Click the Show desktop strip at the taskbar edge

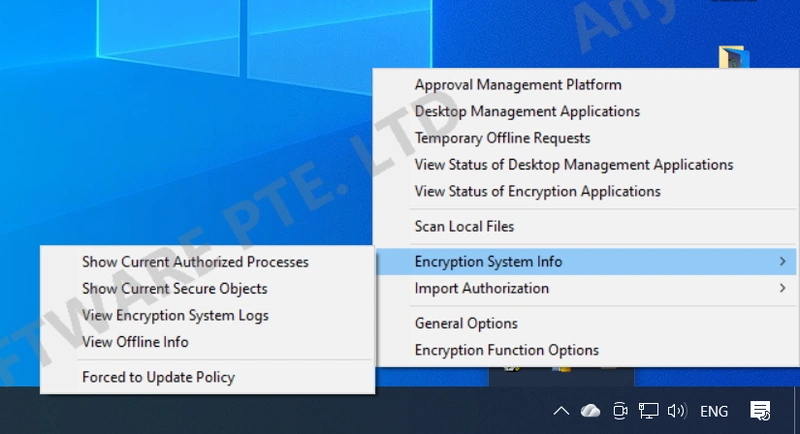pyautogui.click(x=797, y=411)
